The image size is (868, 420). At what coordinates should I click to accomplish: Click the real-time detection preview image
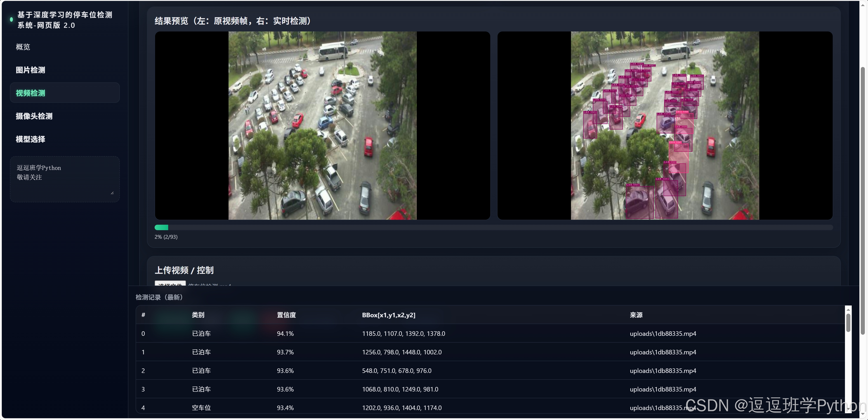(665, 126)
